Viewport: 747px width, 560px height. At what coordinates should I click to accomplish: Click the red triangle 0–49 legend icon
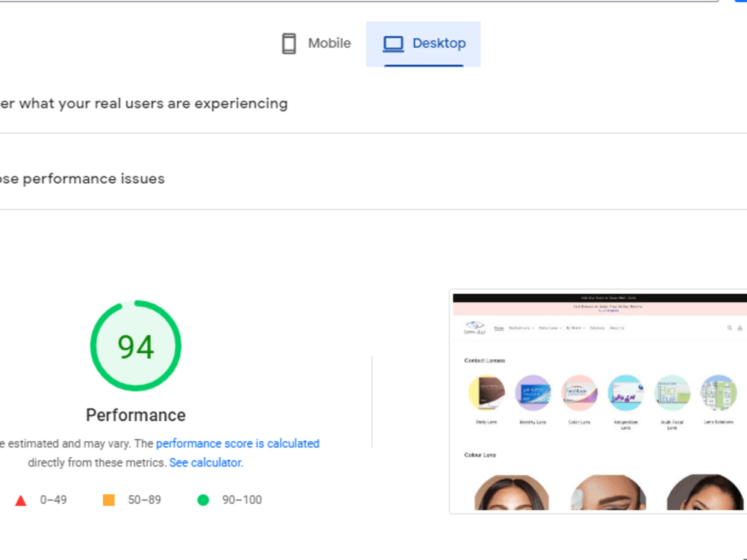coord(20,500)
